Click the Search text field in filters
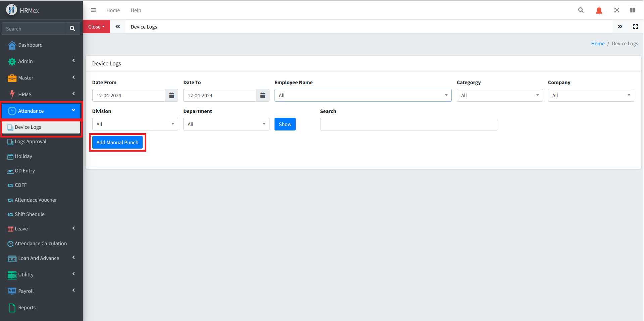The width and height of the screenshot is (644, 321). 408,124
